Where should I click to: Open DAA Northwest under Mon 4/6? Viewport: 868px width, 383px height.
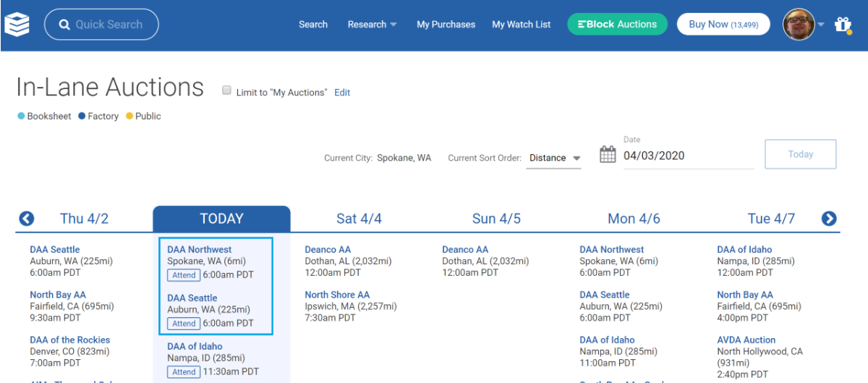pos(612,250)
